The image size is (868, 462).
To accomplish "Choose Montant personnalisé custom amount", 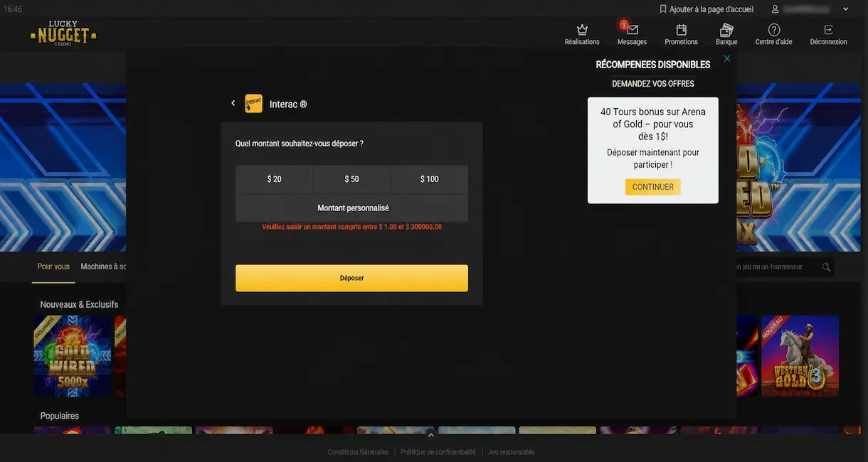I will tap(351, 208).
